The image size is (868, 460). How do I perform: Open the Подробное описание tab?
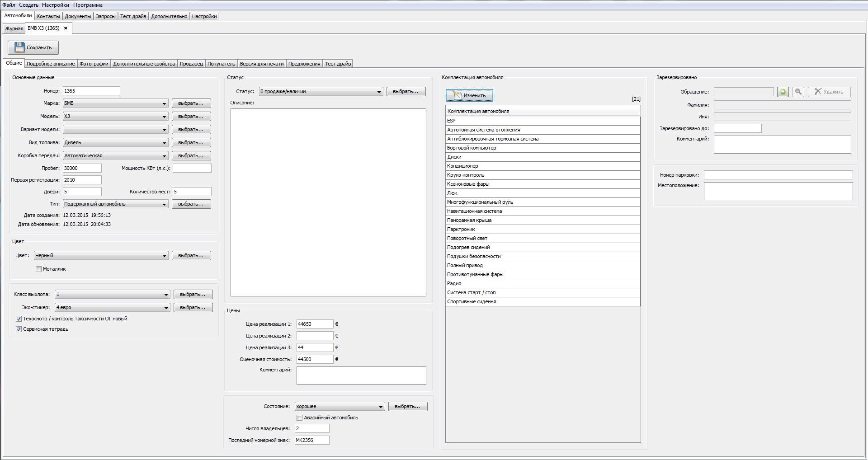click(x=51, y=64)
